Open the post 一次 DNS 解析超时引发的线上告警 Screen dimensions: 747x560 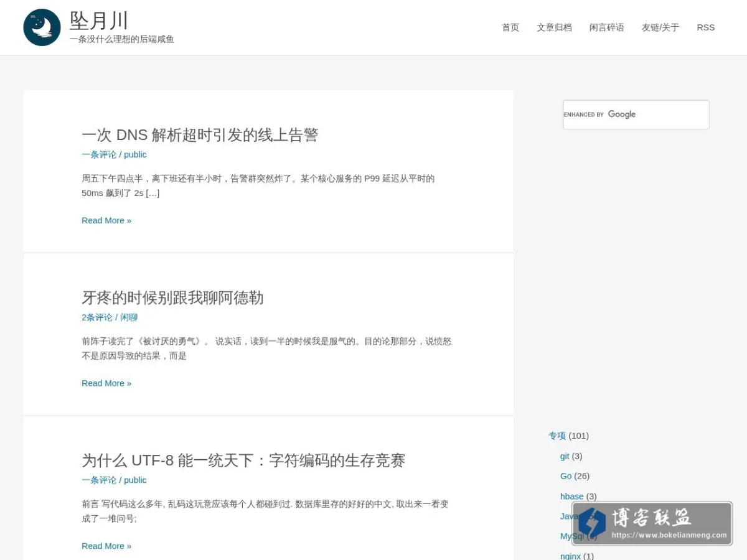[x=200, y=135]
